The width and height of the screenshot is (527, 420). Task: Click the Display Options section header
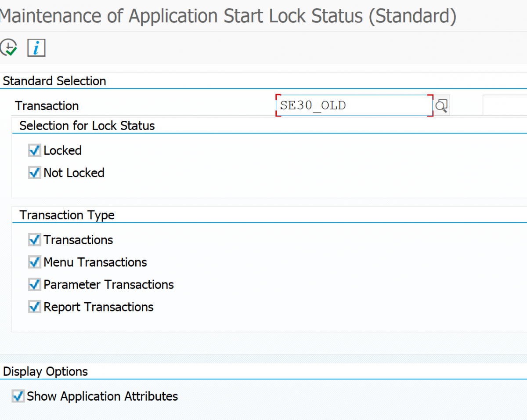pyautogui.click(x=45, y=371)
